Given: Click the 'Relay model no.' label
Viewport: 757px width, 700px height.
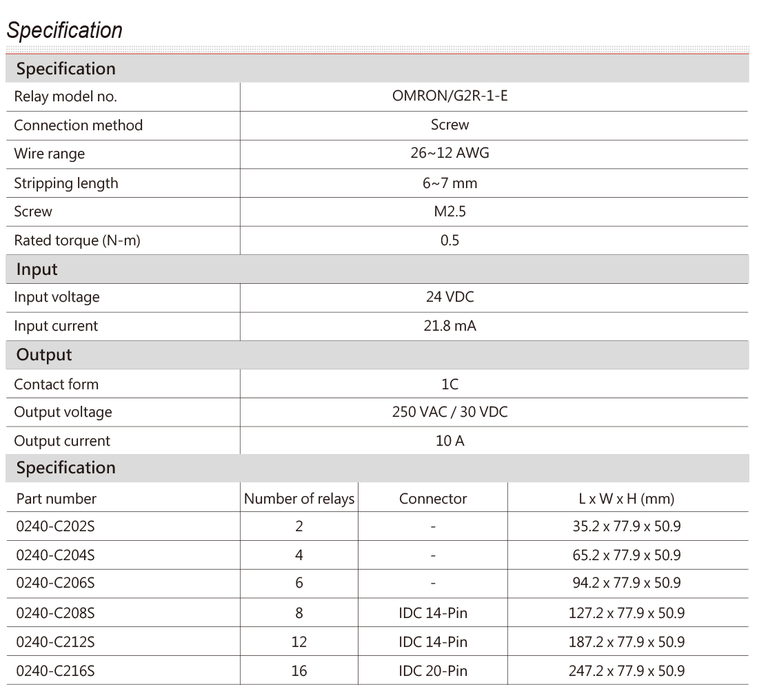Looking at the screenshot, I should 65,96.
